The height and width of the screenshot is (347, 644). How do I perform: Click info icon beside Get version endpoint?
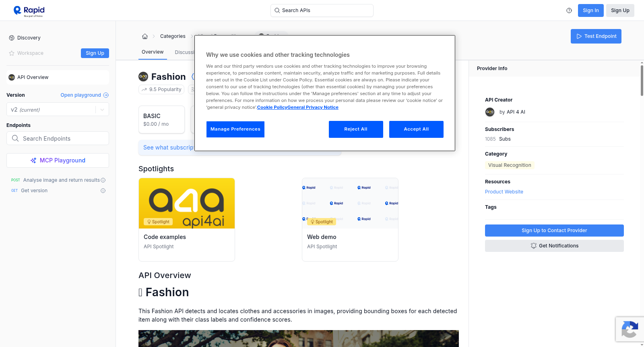103,191
